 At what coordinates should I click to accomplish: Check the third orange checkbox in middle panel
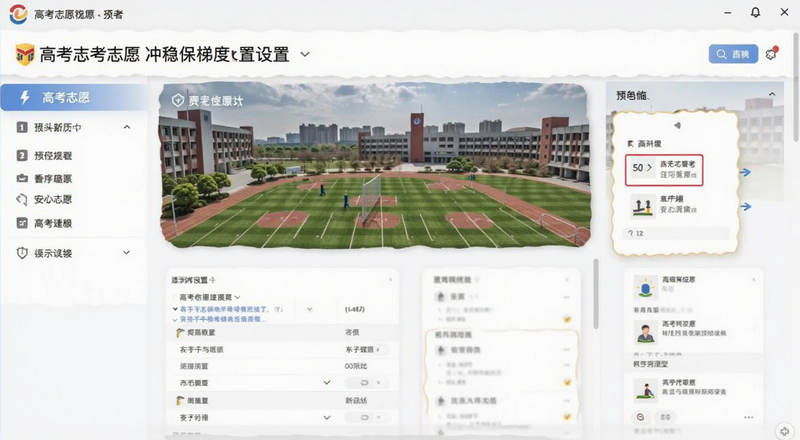click(x=567, y=417)
